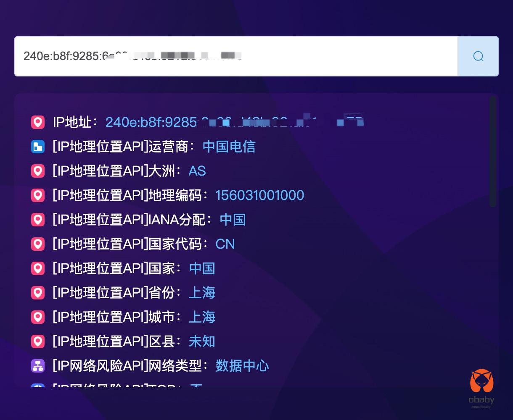The height and width of the screenshot is (420, 513).
Task: Click the AS continent value
Action: 197,171
